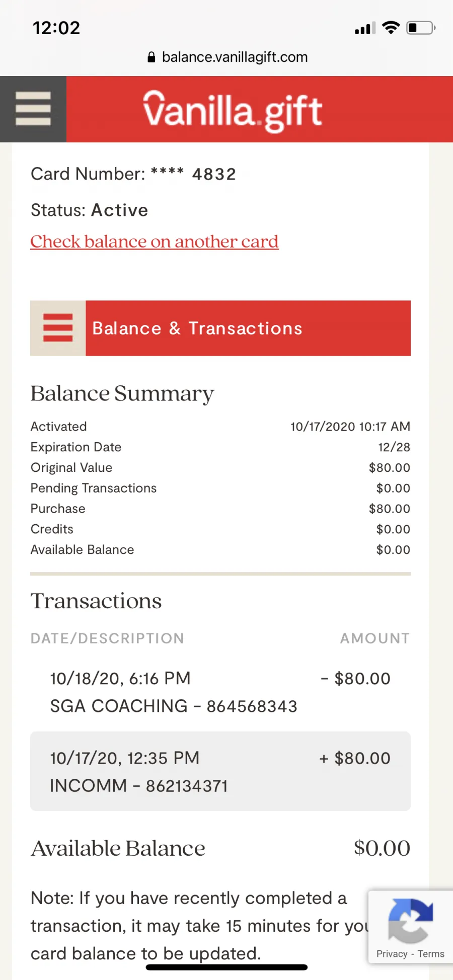Tap the Transactions section heading
The image size is (453, 980).
(x=96, y=601)
